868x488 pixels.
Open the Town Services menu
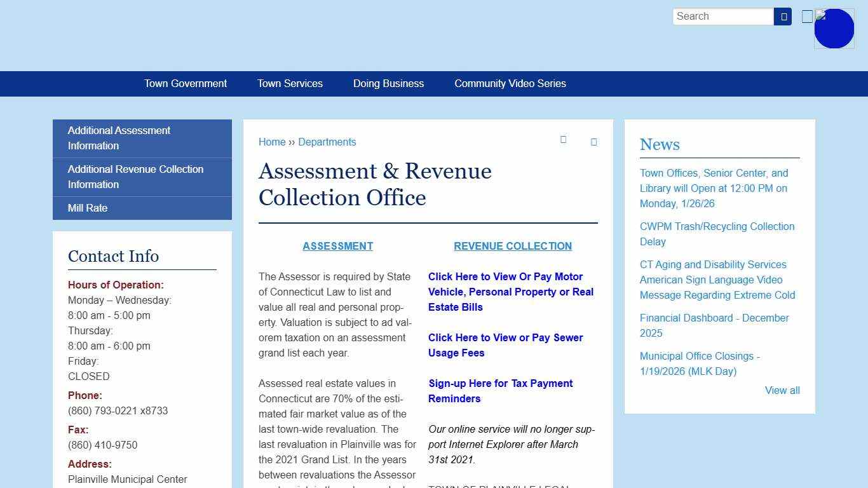[x=290, y=83]
